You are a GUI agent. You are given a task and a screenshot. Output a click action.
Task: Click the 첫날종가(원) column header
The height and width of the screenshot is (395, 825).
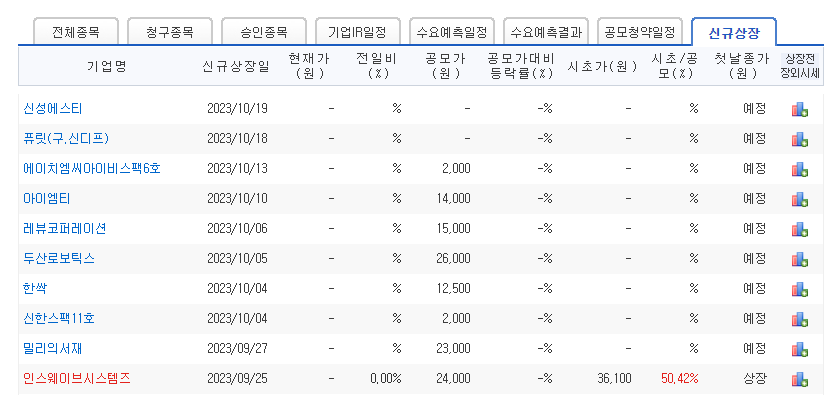741,66
